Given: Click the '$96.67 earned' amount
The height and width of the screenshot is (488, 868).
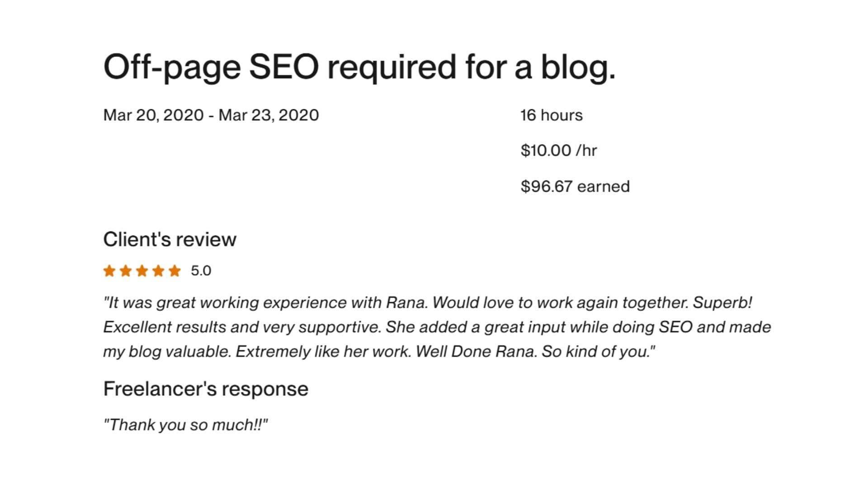Looking at the screenshot, I should pos(575,186).
